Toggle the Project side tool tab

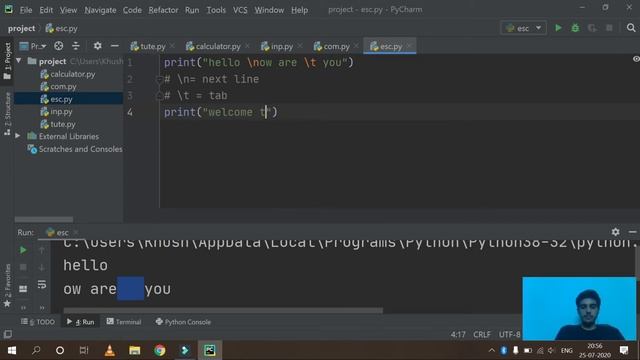pyautogui.click(x=7, y=61)
